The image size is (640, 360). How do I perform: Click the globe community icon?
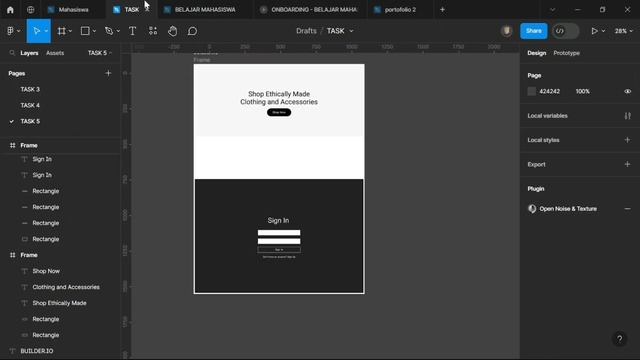pos(31,10)
